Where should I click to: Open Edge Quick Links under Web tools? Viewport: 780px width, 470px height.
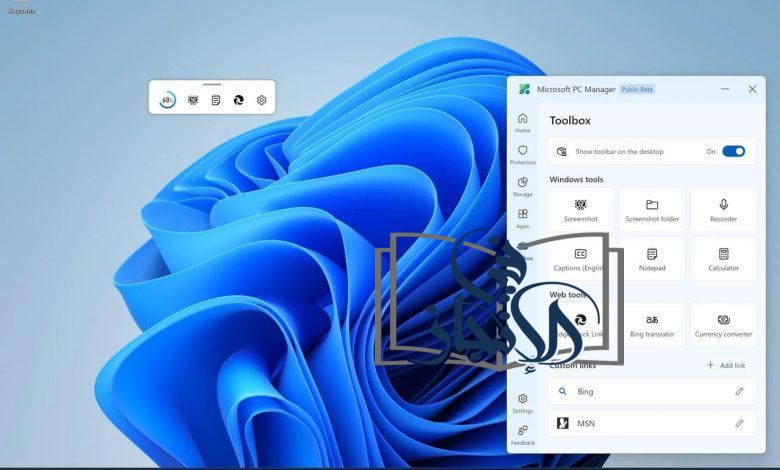coord(581,325)
